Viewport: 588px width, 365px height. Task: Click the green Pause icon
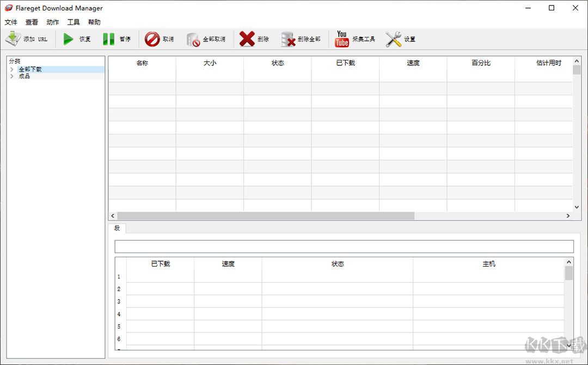point(109,39)
